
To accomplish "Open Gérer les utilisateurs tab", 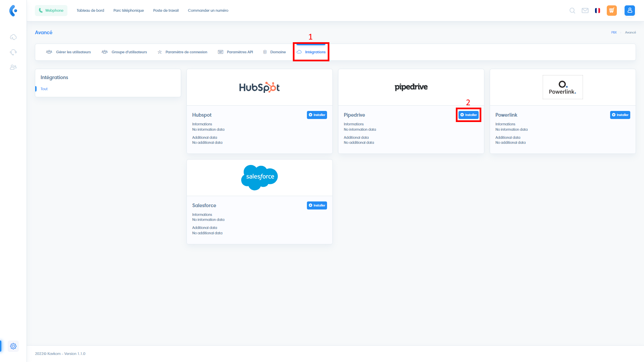I will tap(68, 52).
